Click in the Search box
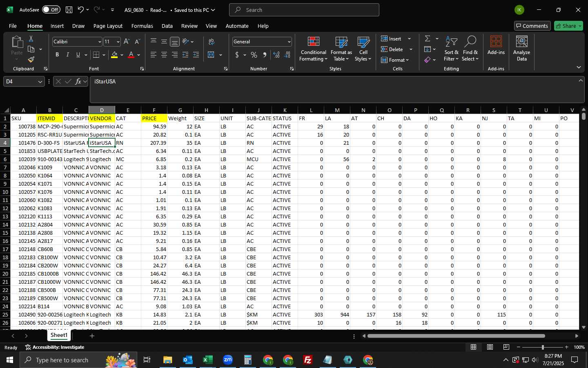 (x=304, y=10)
